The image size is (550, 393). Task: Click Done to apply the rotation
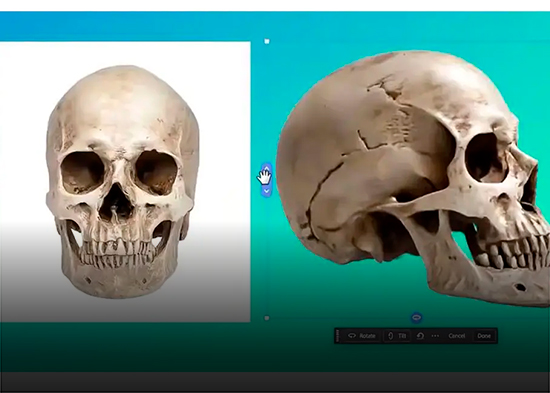[484, 336]
